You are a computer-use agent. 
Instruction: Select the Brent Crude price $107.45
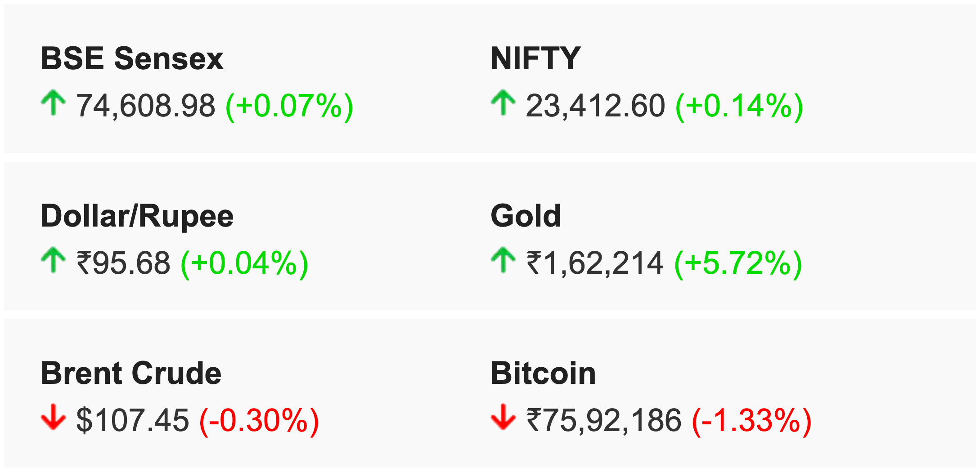click(x=133, y=420)
